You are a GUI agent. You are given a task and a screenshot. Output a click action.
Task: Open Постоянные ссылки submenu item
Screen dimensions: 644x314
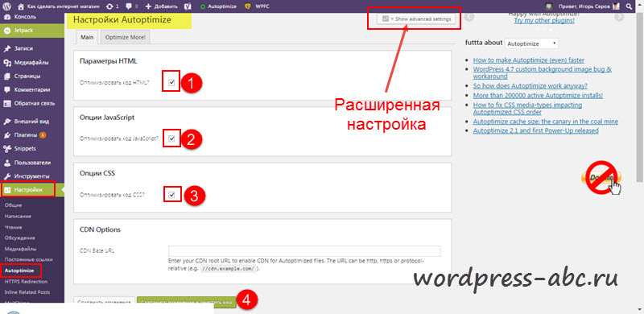pos(28,260)
